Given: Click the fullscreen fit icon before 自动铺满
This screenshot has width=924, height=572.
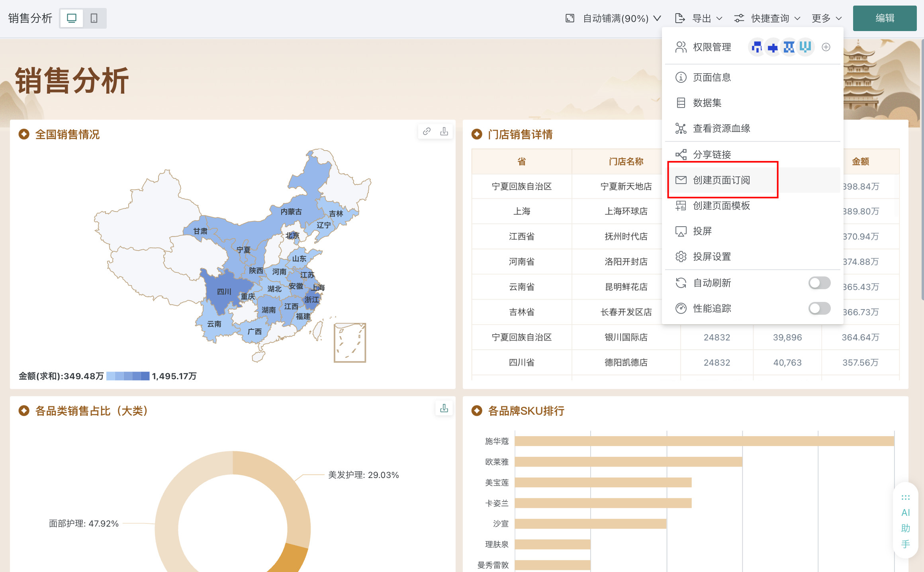Looking at the screenshot, I should pos(570,18).
